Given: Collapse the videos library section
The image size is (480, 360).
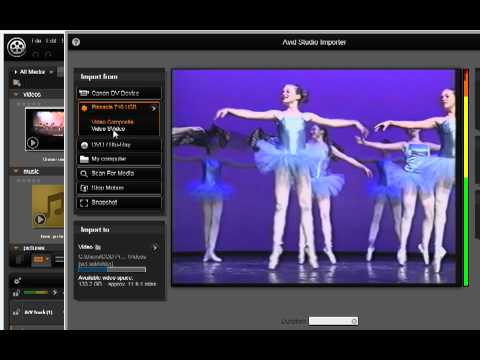Looking at the screenshot, I should [16, 94].
